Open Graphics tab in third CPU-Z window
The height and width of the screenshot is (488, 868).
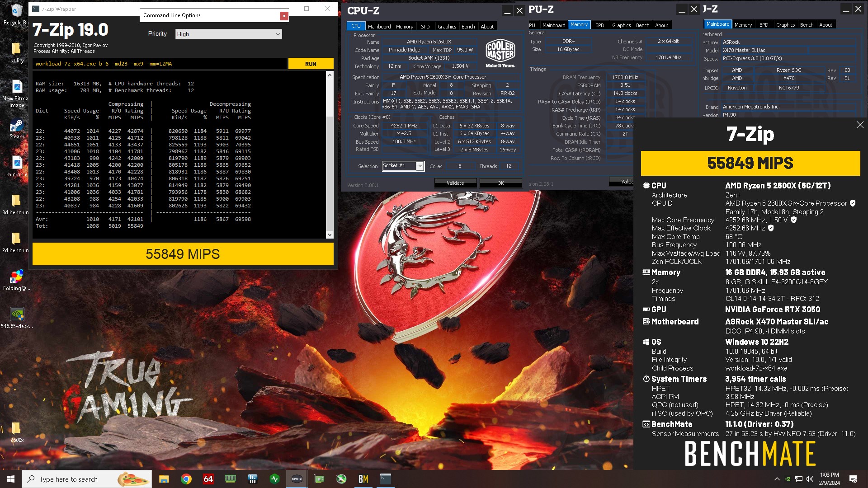(785, 25)
